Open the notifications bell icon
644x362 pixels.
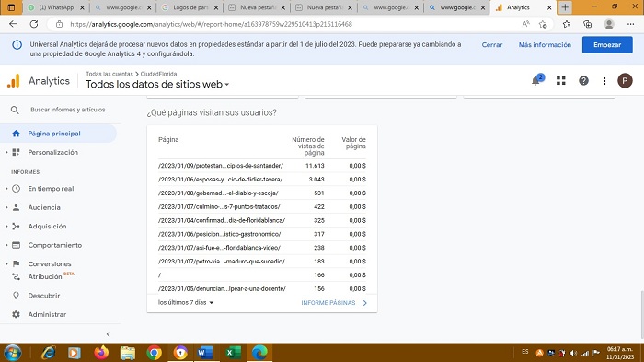coord(536,80)
